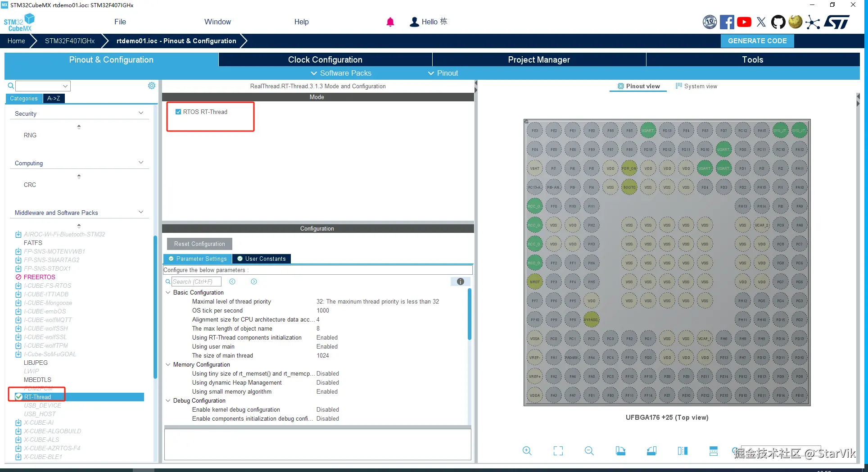
Task: Flip the chip view horizontally
Action: (x=683, y=451)
